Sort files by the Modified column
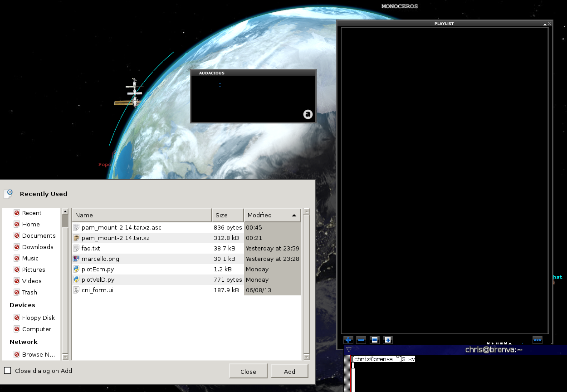 click(x=272, y=215)
